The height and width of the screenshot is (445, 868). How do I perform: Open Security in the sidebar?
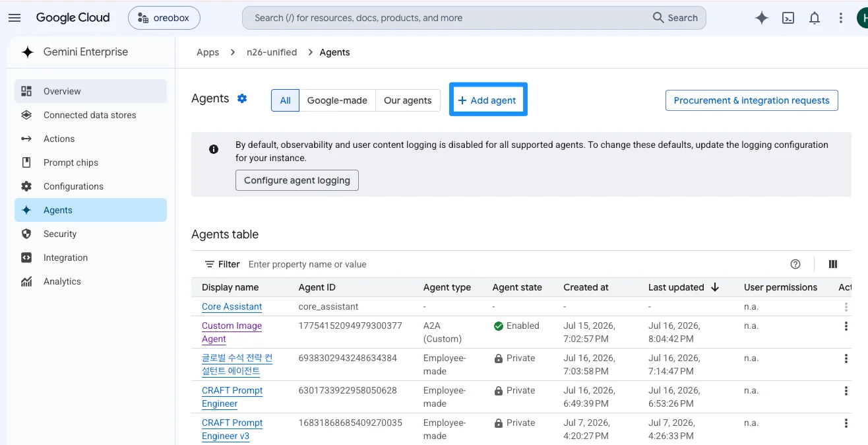tap(90, 234)
